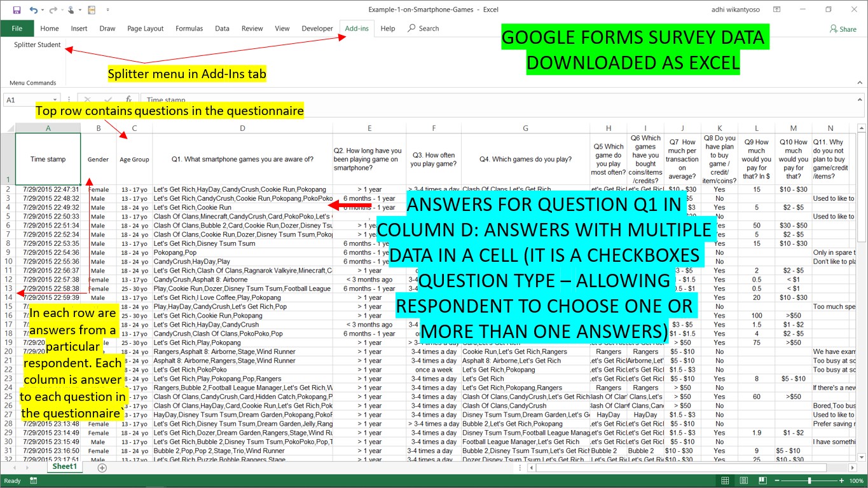The width and height of the screenshot is (868, 488).
Task: Click the Name Box showing A1
Action: [32, 100]
